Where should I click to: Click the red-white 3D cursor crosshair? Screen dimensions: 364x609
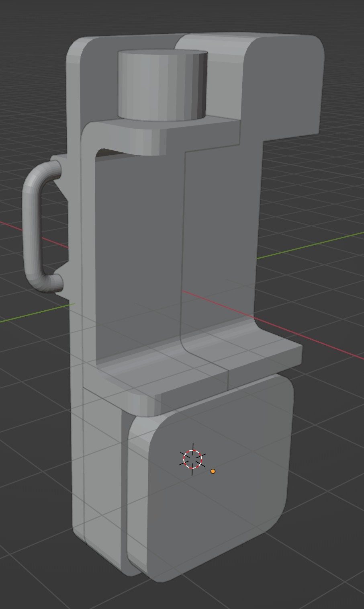(192, 459)
